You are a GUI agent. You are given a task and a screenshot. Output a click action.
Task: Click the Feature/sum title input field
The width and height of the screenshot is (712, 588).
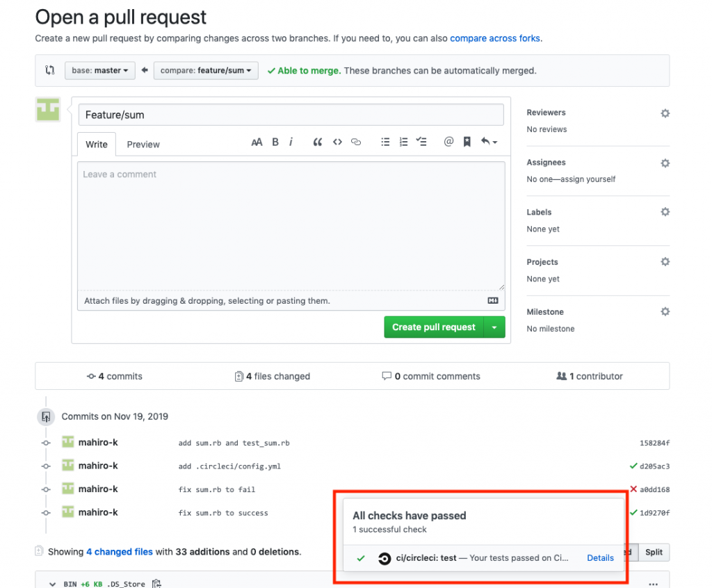(x=291, y=114)
